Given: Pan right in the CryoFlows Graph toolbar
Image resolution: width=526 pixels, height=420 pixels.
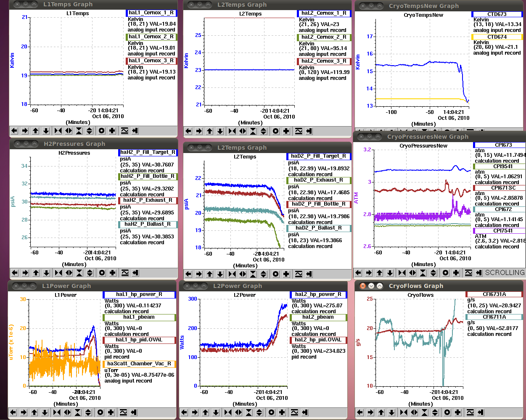Looking at the screenshot, I should coord(370,412).
